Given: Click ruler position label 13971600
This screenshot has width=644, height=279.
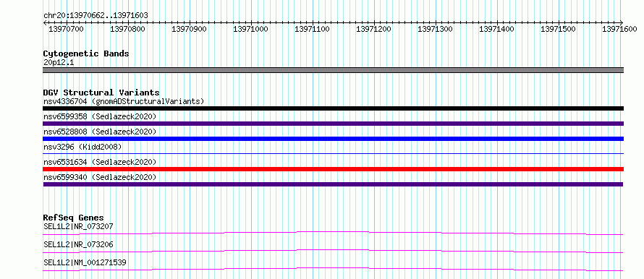Looking at the screenshot, I should (619, 29).
